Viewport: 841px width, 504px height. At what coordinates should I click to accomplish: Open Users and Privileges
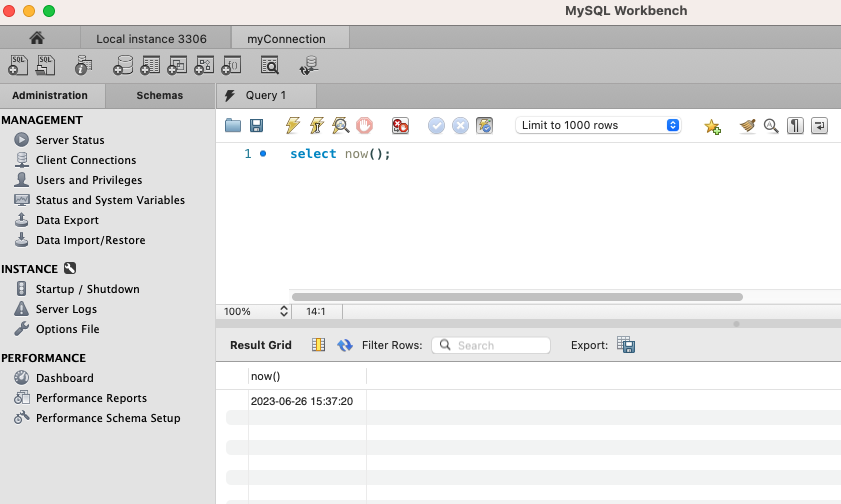[88, 180]
